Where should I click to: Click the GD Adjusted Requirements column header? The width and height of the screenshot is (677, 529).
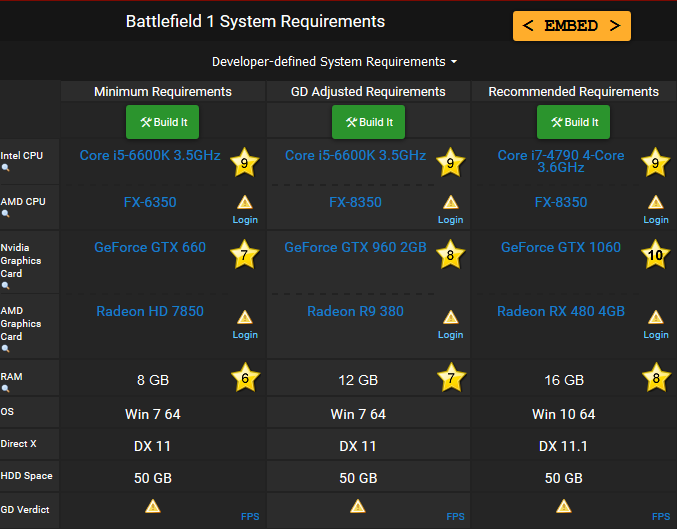368,92
